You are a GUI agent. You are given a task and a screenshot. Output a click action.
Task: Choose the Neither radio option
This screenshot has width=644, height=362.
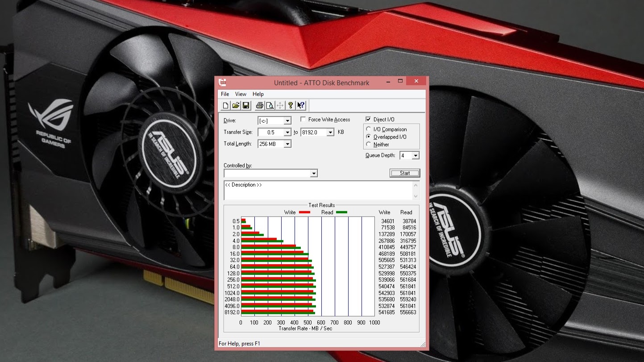pyautogui.click(x=368, y=144)
